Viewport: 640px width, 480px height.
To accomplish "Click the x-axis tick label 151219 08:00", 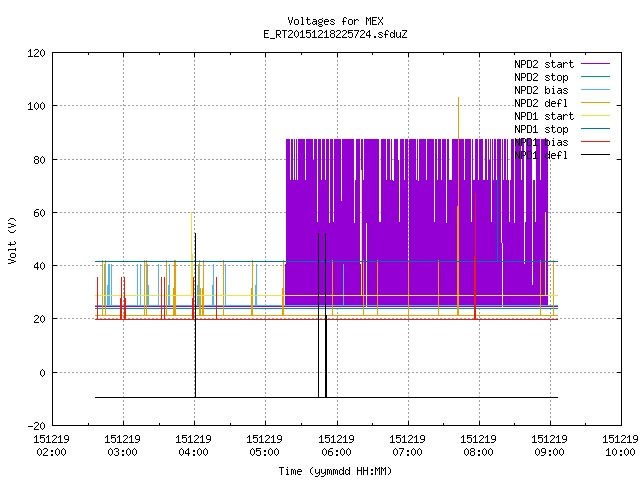I will 478,446.
